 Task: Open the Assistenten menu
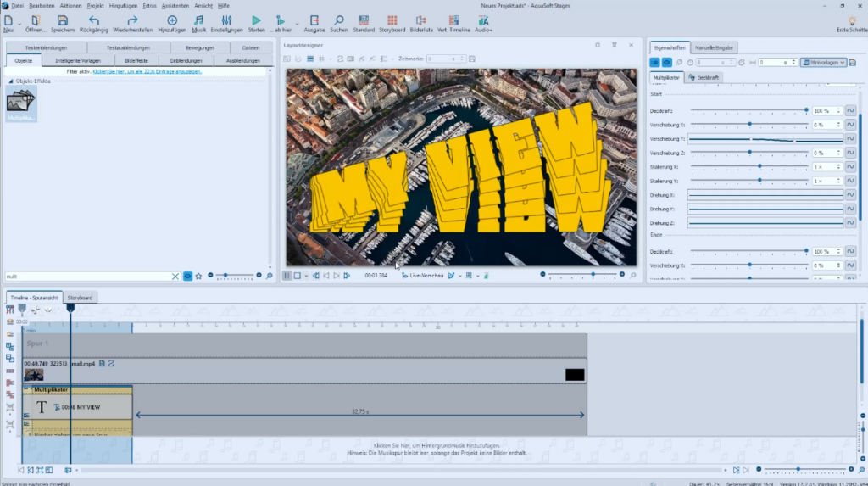pyautogui.click(x=175, y=5)
